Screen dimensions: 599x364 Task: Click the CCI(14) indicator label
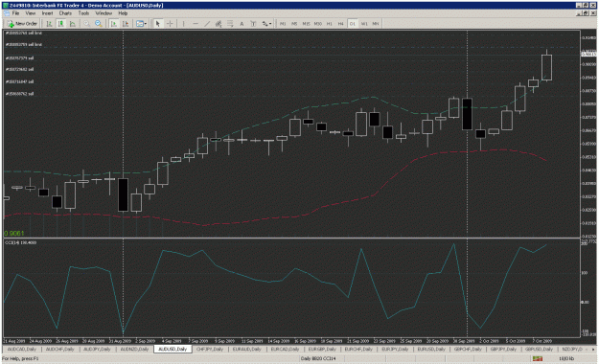point(20,242)
